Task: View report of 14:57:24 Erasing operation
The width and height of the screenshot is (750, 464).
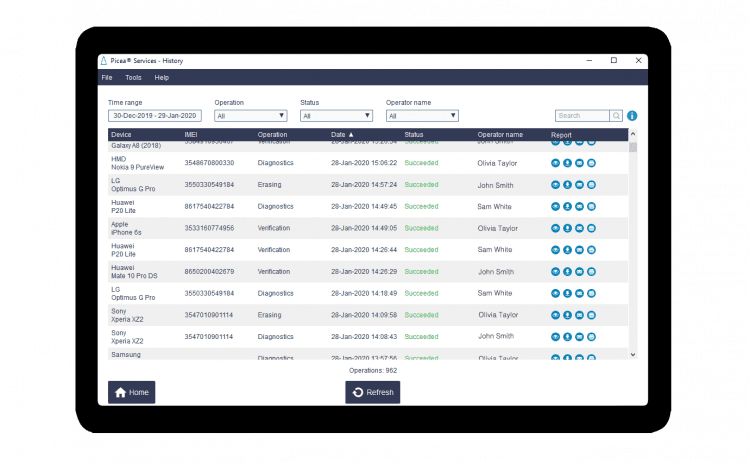Action: click(555, 185)
